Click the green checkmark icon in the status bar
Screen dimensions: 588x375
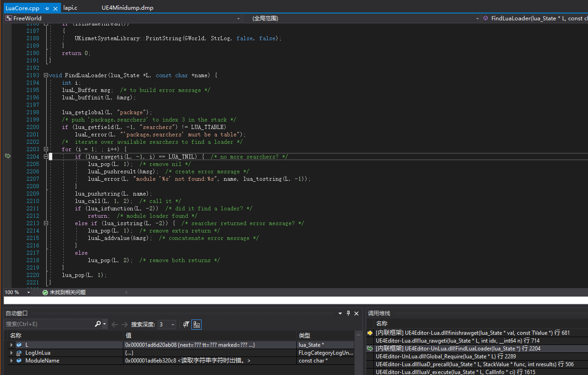coord(45,292)
